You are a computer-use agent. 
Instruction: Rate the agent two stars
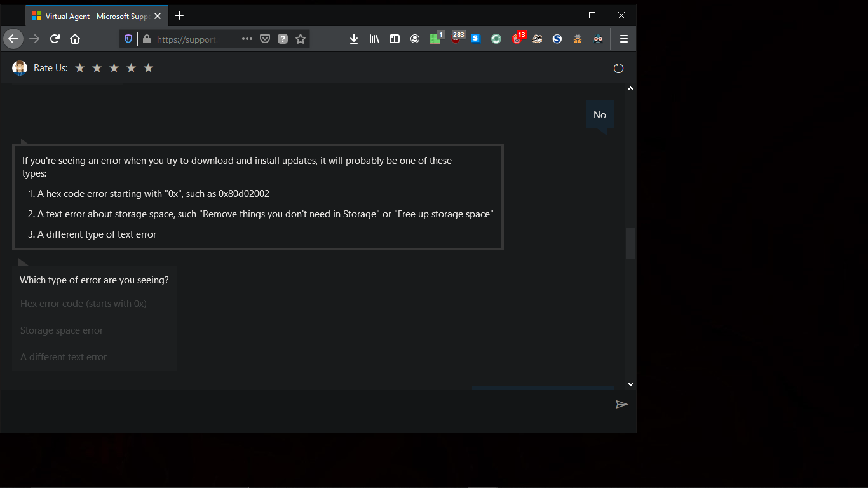97,68
